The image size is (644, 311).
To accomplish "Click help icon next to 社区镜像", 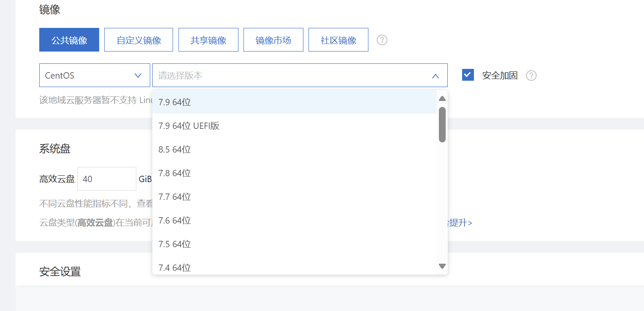I will coord(382,40).
